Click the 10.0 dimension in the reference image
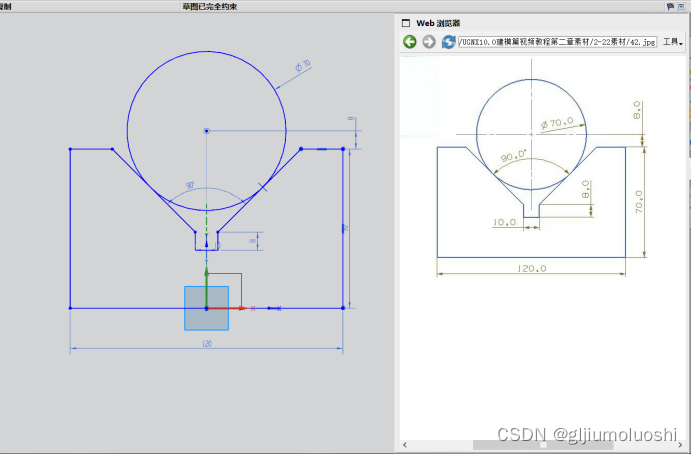Viewport: 692px width, 454px height. (x=504, y=222)
